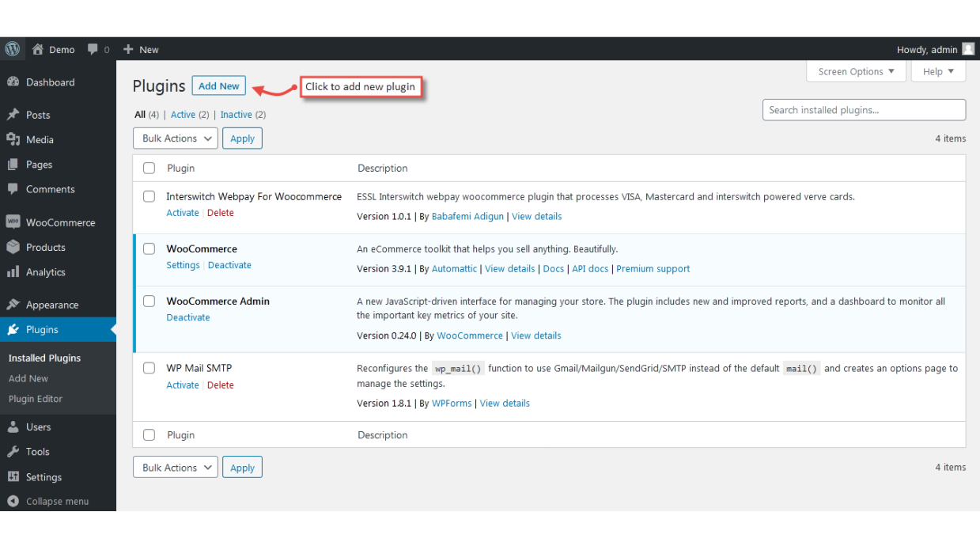Check the WooCommerce Admin row checkbox
Image resolution: width=980 pixels, height=546 pixels.
click(x=149, y=301)
